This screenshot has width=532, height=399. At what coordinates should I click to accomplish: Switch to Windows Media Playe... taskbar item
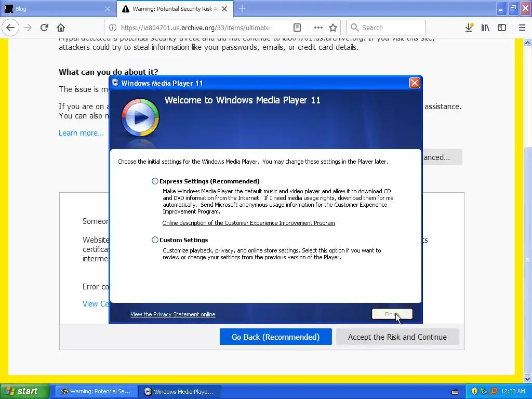click(x=180, y=391)
